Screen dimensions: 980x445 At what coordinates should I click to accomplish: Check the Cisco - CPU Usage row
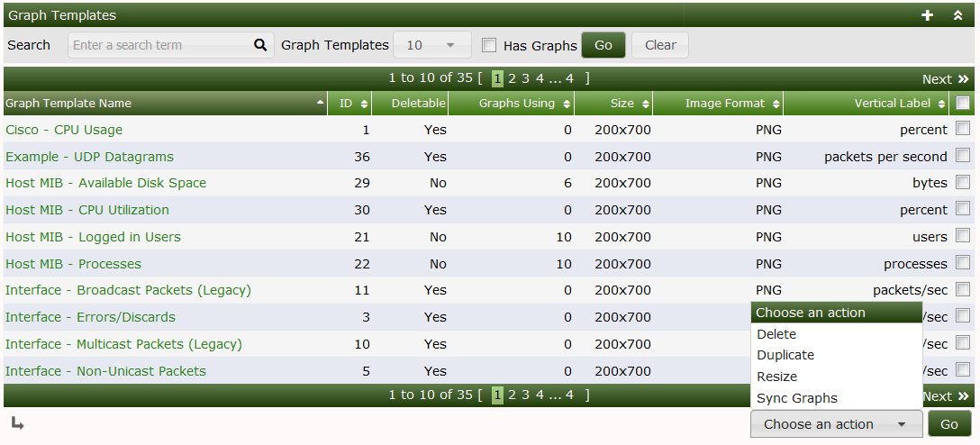coord(963,128)
